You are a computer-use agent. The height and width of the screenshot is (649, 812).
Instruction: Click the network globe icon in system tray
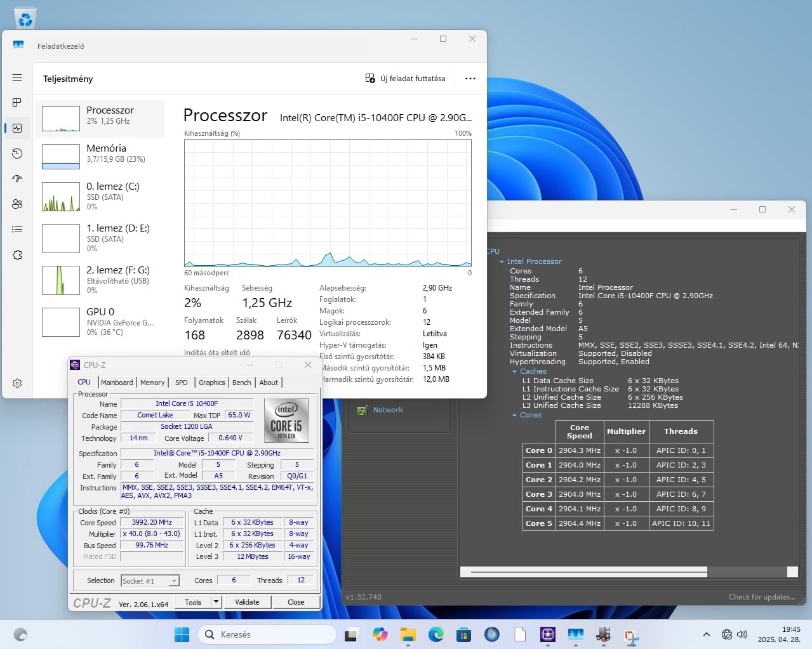coord(727,634)
